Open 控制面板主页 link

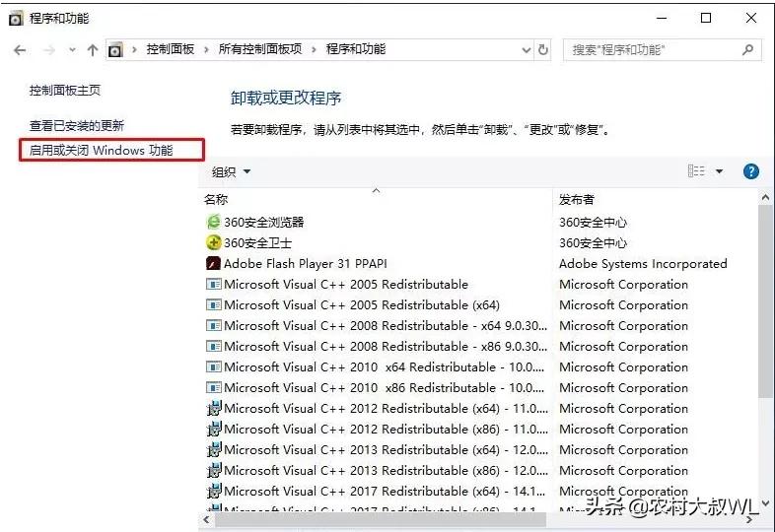tap(65, 91)
